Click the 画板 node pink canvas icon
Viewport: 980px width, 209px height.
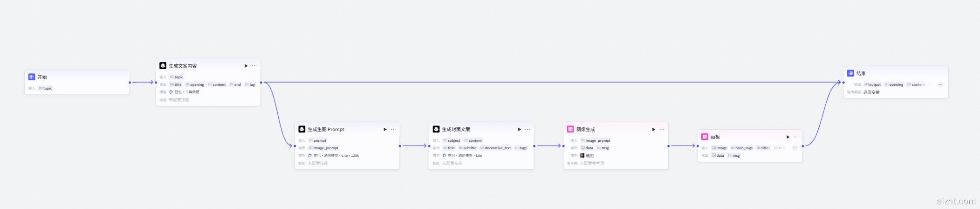(x=705, y=137)
